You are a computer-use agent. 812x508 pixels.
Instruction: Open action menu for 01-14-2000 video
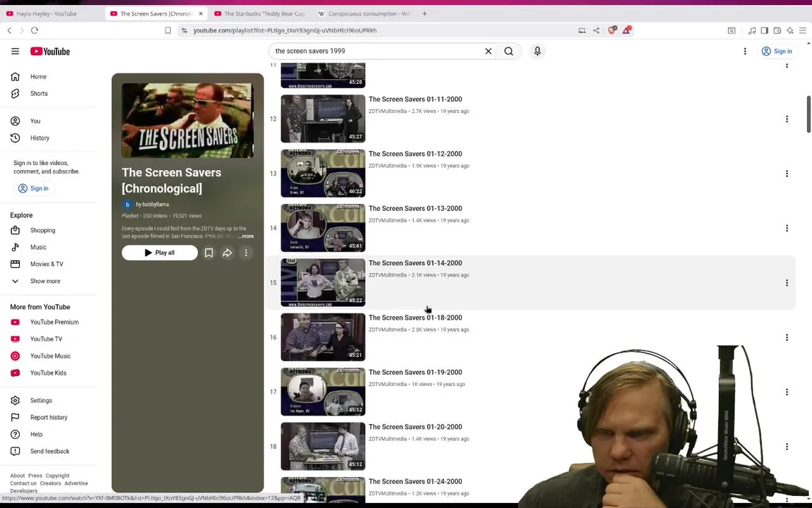click(787, 283)
